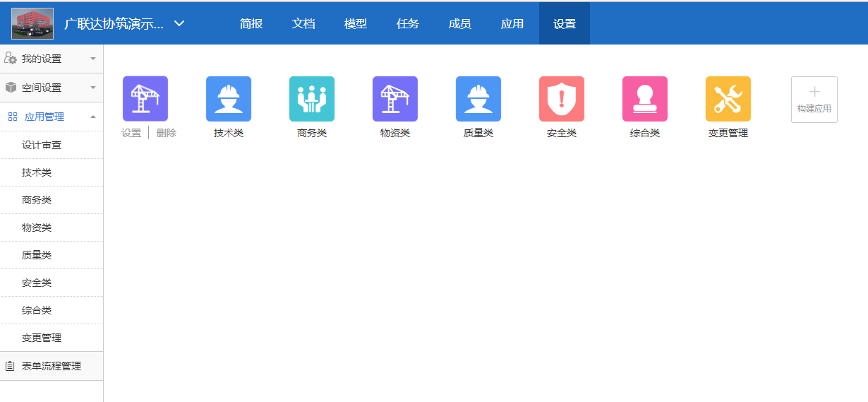
Task: Open 表单流程管理 in the sidebar
Action: click(x=51, y=366)
